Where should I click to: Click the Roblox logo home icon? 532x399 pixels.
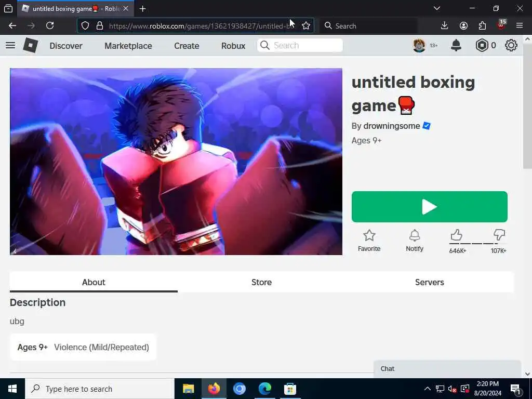coord(30,45)
